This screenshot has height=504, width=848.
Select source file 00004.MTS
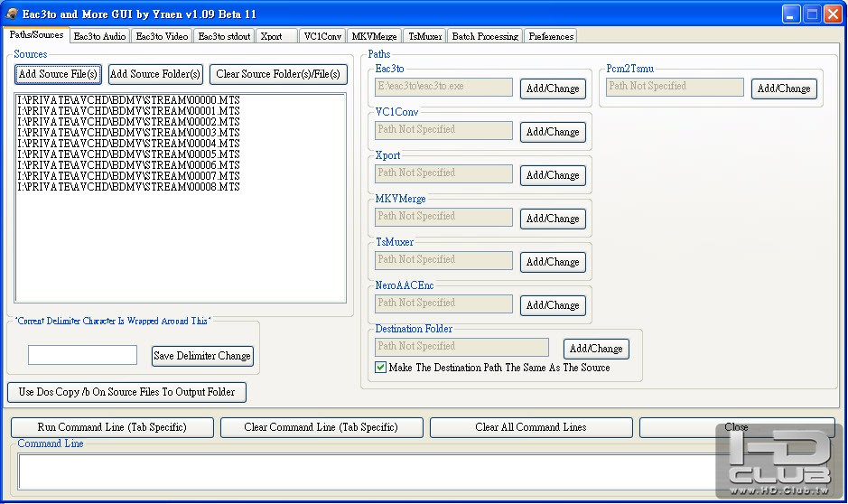[128, 144]
